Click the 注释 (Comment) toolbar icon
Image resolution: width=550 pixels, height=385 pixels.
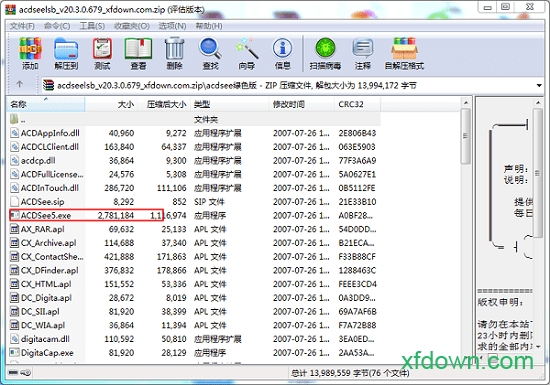pos(363,53)
